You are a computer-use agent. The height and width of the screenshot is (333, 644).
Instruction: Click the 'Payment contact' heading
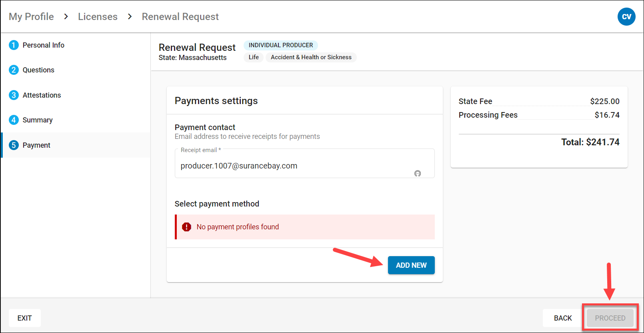click(x=205, y=127)
